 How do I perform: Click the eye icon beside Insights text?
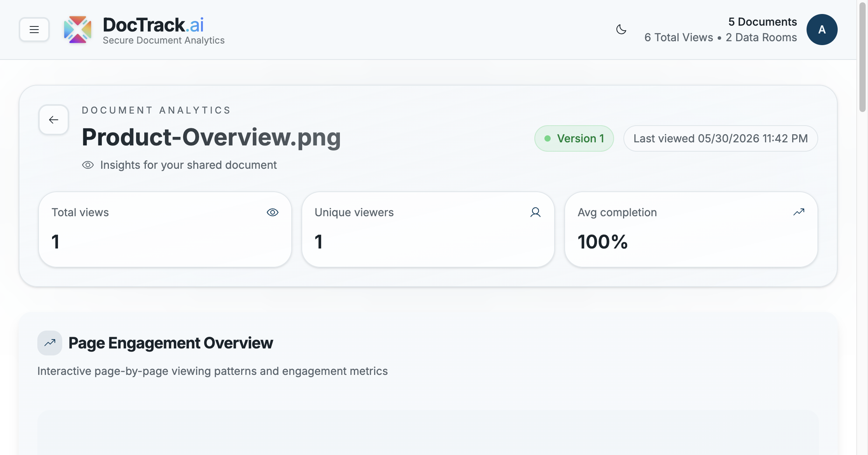(x=88, y=165)
